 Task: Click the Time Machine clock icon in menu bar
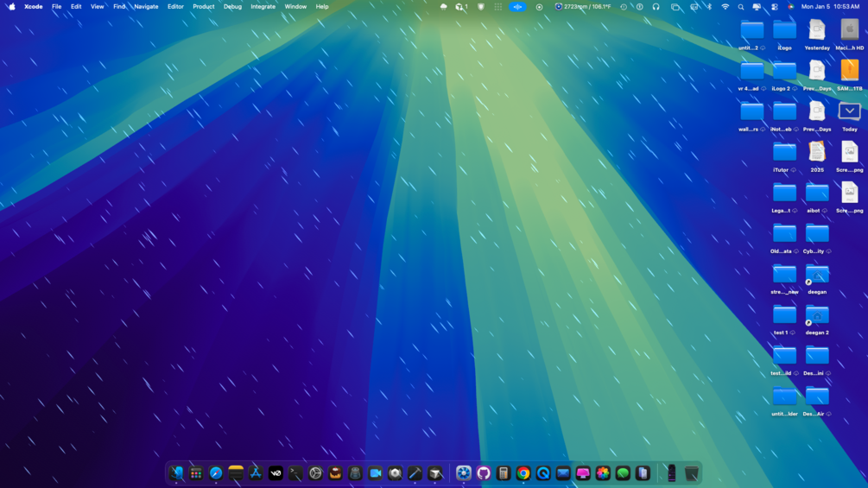(624, 7)
